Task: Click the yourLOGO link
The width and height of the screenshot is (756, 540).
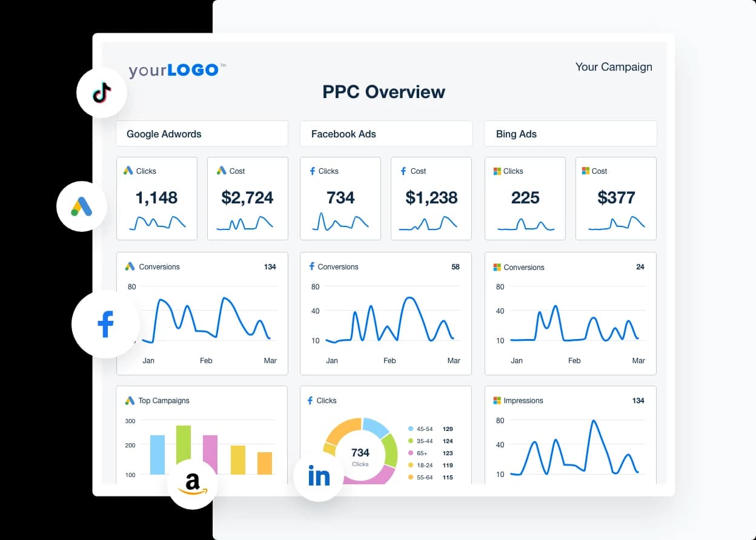Action: [x=176, y=70]
